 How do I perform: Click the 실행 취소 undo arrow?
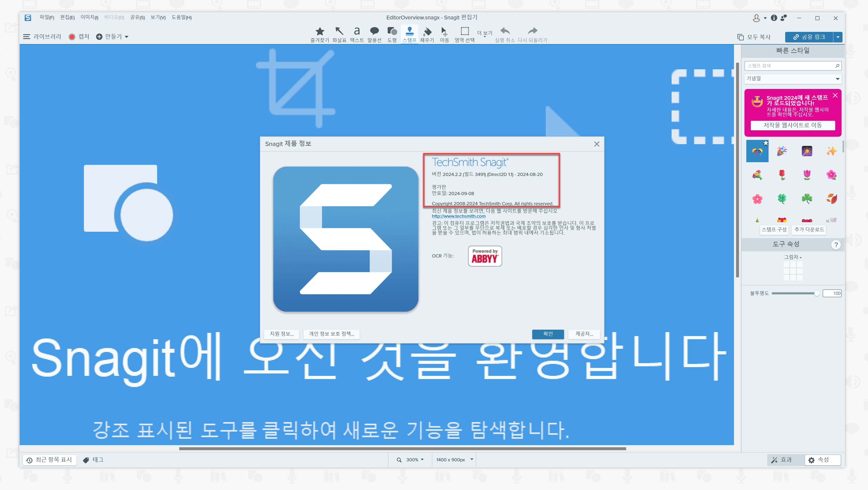click(504, 35)
